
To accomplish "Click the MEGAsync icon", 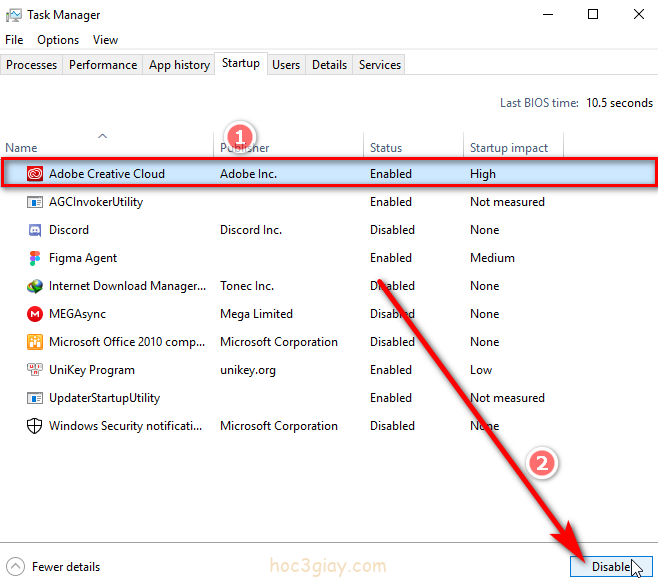I will click(34, 314).
